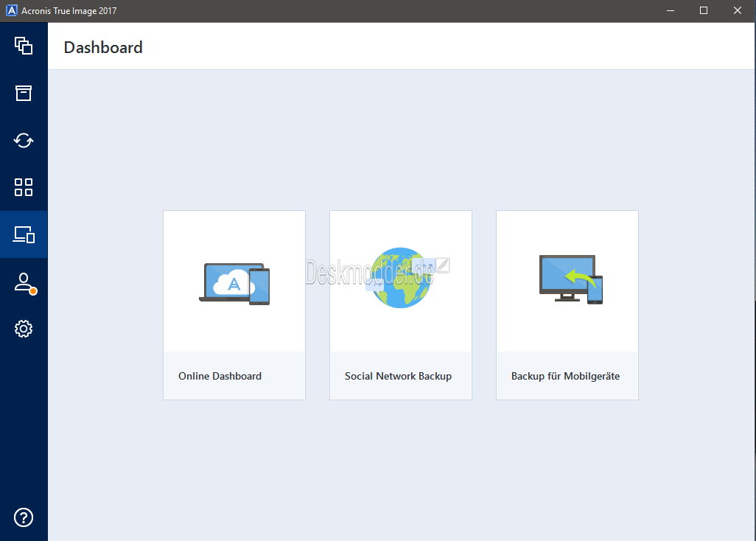756x541 pixels.
Task: Click the globe Social Network Backup image
Action: [400, 278]
